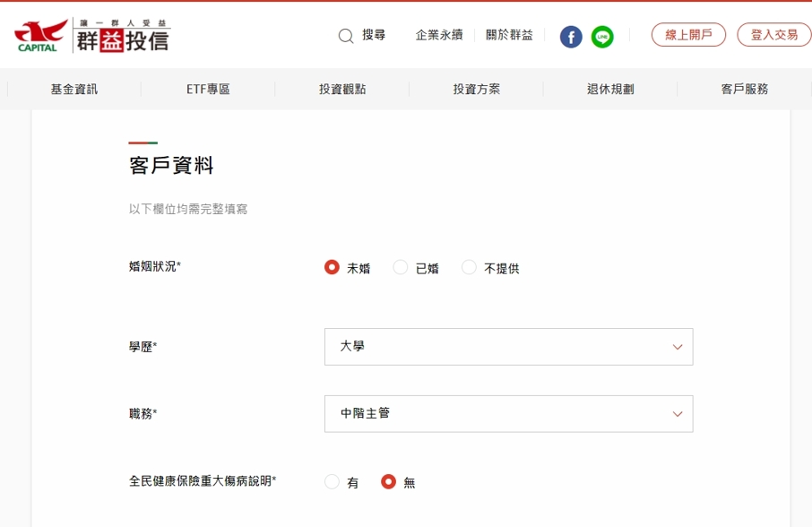Screen dimensions: 812x527
Task: Select 已婚 marital status option
Action: coord(401,267)
